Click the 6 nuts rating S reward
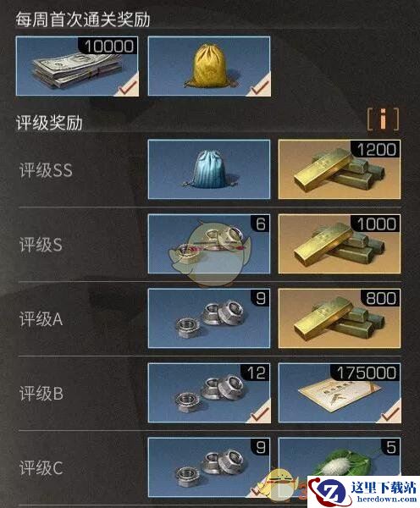The height and width of the screenshot is (508, 420). click(209, 244)
